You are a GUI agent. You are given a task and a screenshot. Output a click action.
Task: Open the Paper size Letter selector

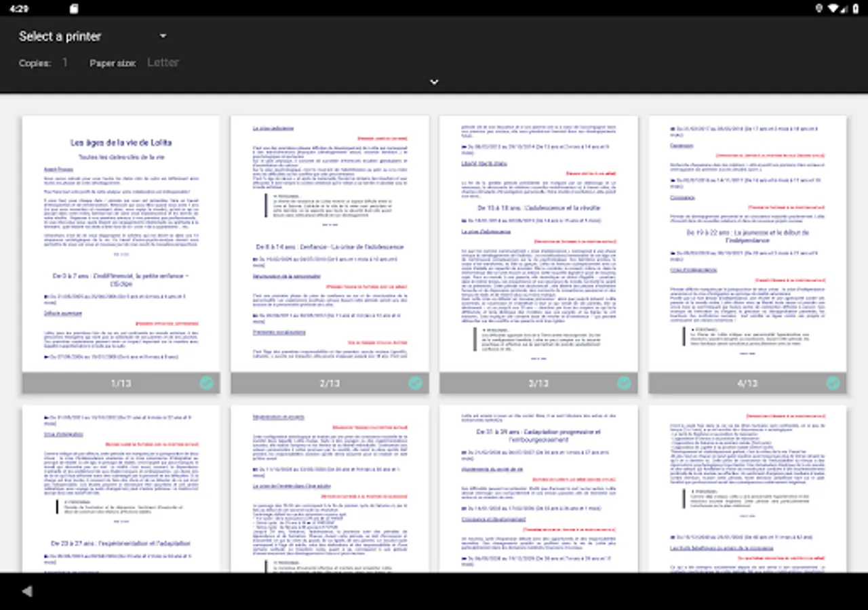click(x=163, y=62)
